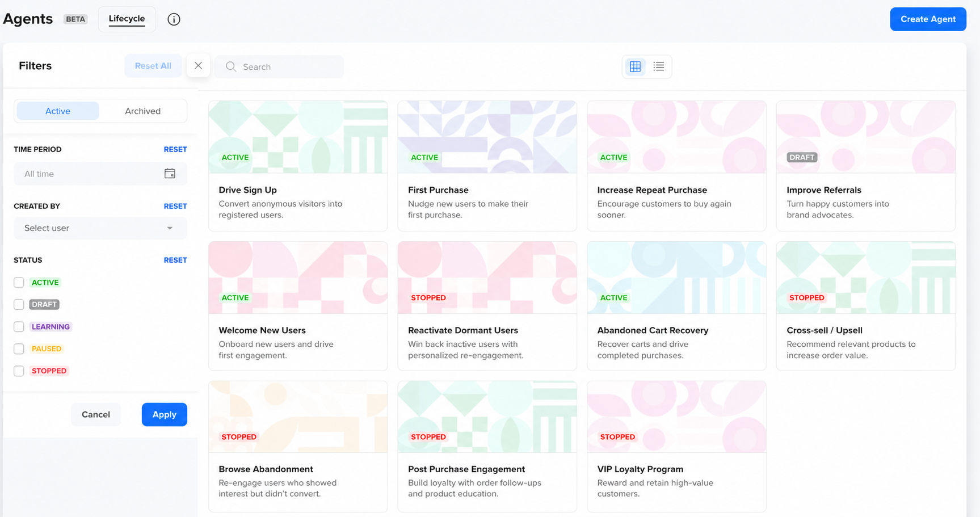
Task: Open the calendar icon in Time Period
Action: [x=170, y=174]
